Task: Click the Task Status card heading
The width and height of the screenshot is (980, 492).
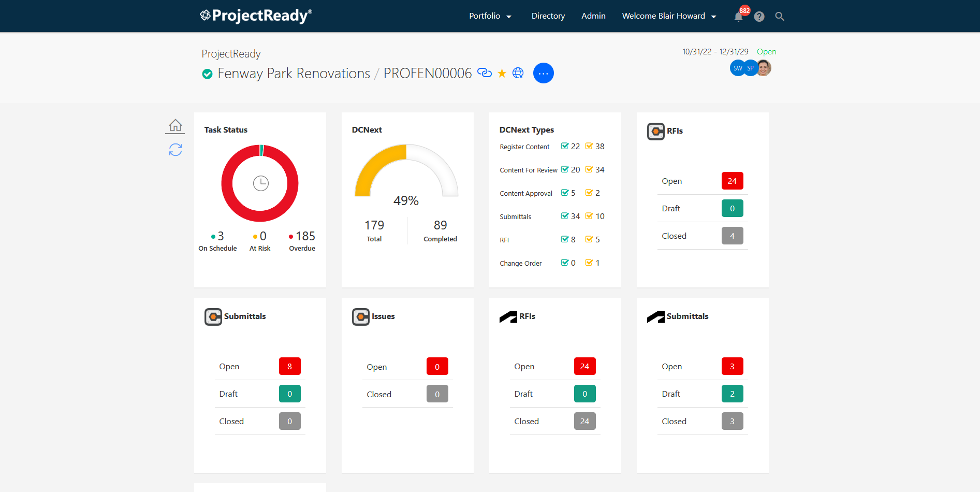Action: tap(226, 130)
